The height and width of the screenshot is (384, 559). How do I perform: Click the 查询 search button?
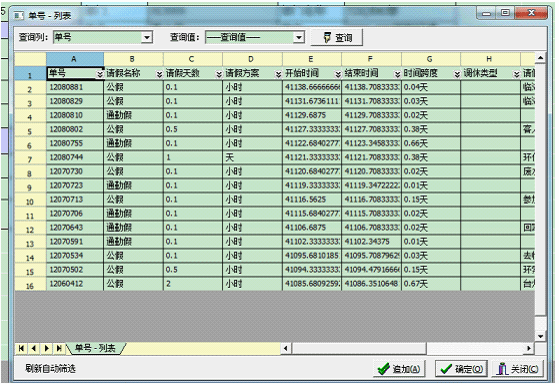tap(337, 37)
